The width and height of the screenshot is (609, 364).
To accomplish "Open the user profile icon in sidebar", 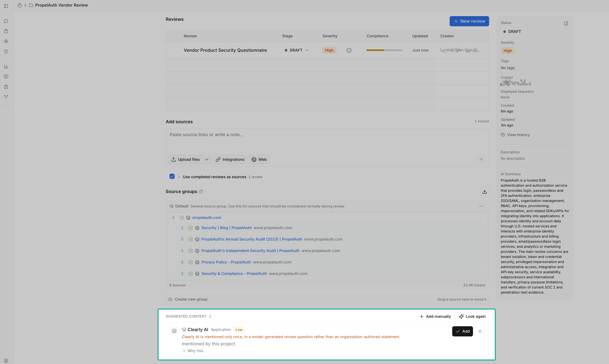I will pyautogui.click(x=6, y=361).
